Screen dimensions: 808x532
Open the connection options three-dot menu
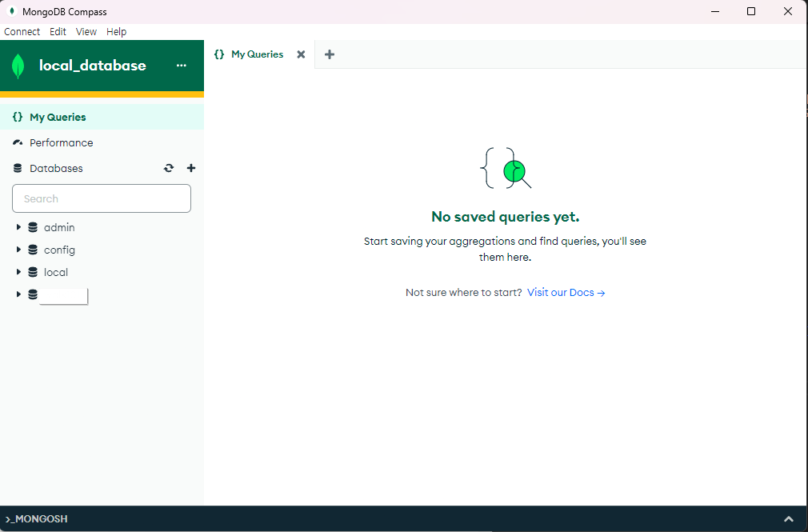coord(182,66)
